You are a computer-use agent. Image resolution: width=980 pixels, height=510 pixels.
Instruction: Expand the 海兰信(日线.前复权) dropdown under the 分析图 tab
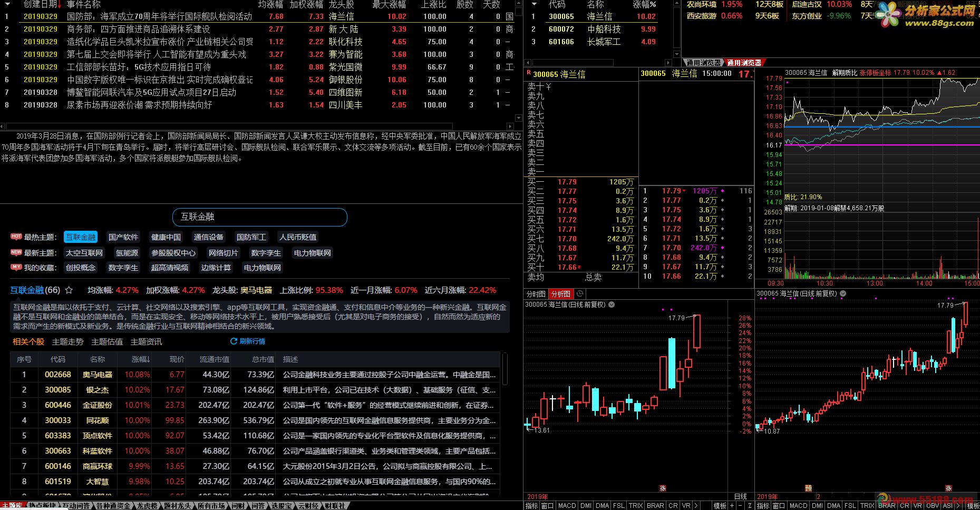[x=612, y=305]
